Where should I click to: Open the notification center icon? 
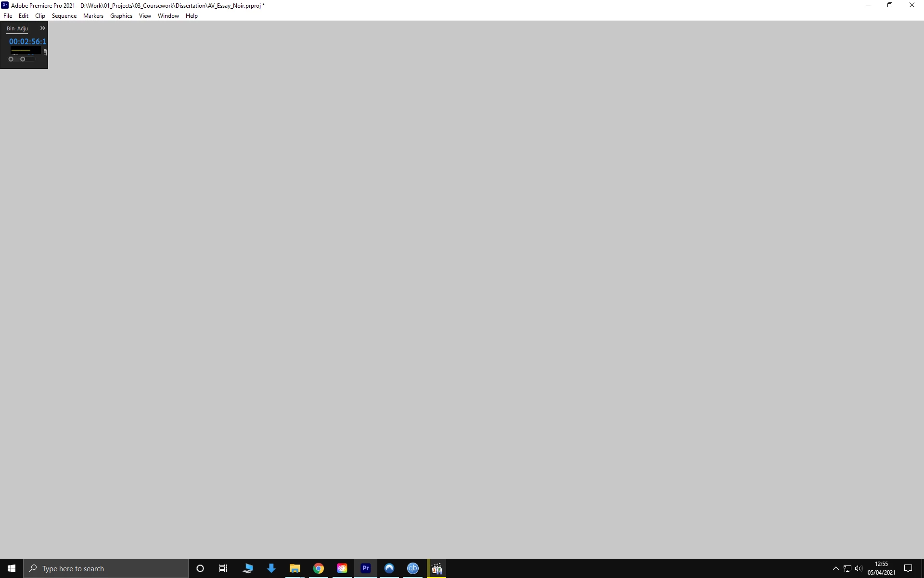(908, 568)
